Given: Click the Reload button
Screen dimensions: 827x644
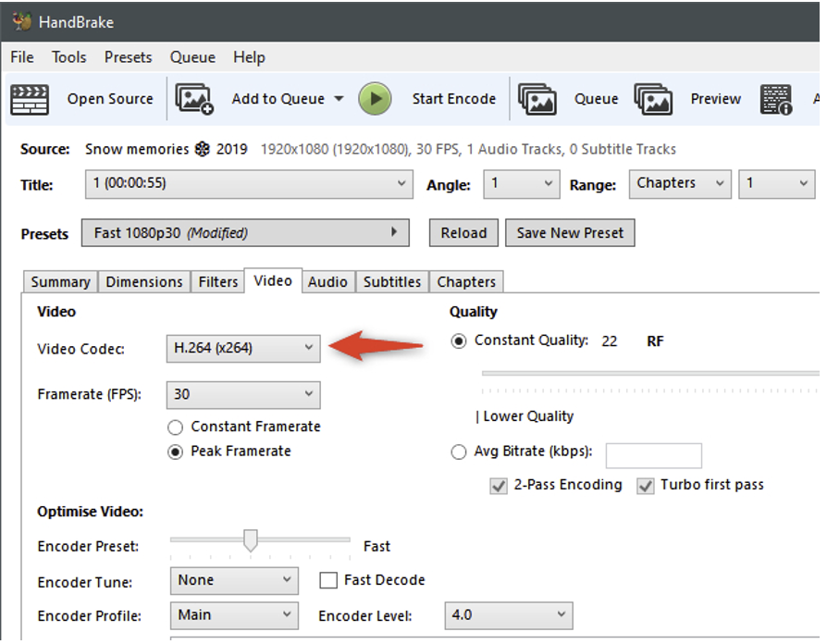Looking at the screenshot, I should point(463,232).
